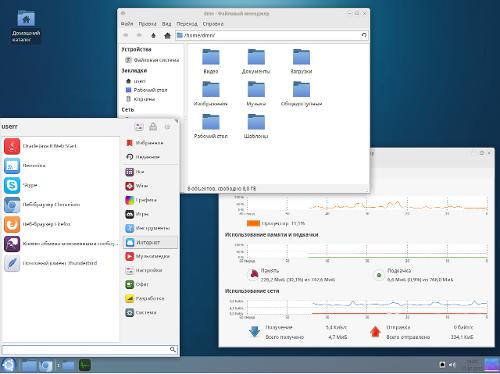Select the Общедоступные folder
This screenshot has height=374, width=500.
click(x=301, y=94)
